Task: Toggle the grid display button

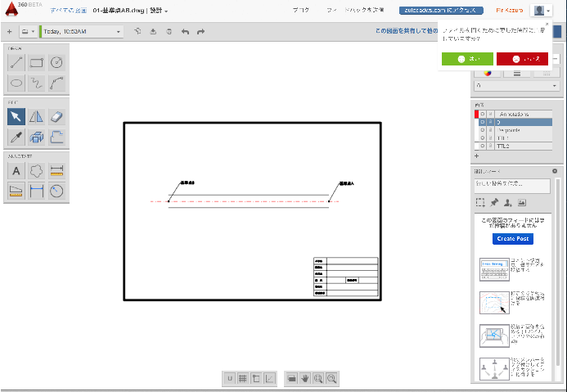Action: pos(243,379)
